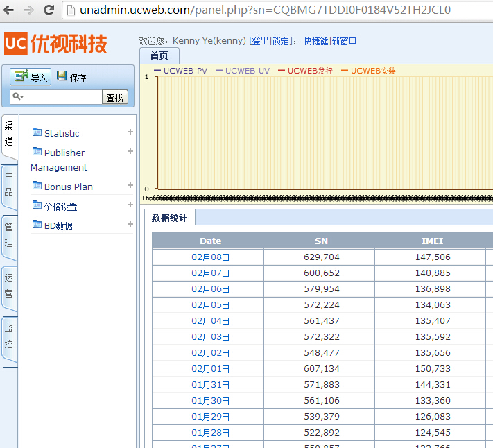
Task: Open the BD数据 folder item
Action: point(58,226)
